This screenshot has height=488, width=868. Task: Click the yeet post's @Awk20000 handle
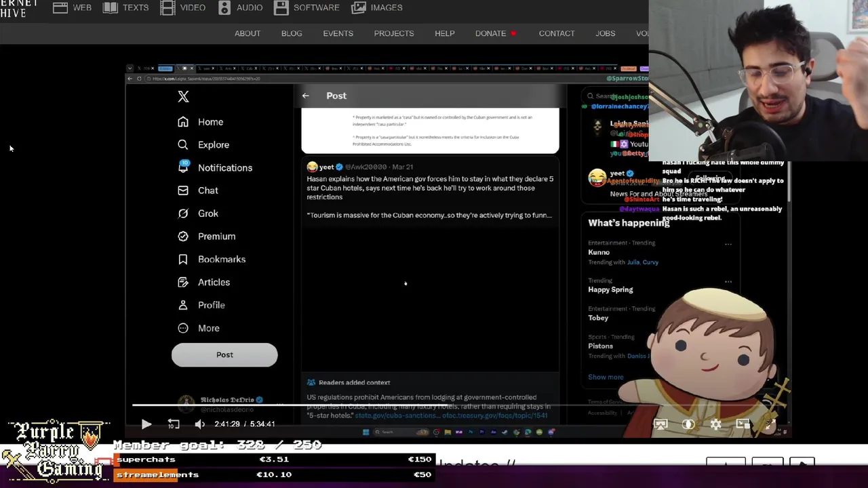(x=366, y=167)
